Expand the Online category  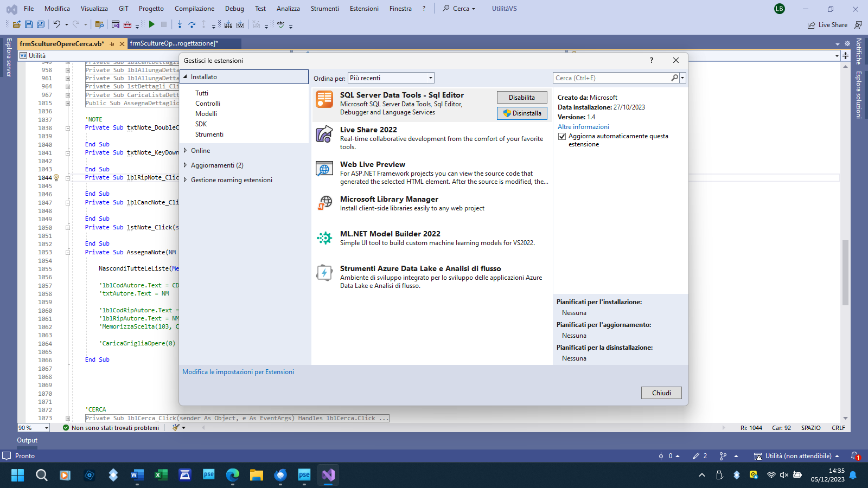185,151
